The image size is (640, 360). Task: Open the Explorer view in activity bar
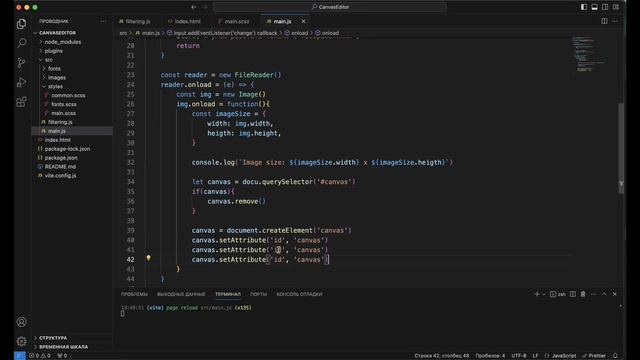point(22,24)
